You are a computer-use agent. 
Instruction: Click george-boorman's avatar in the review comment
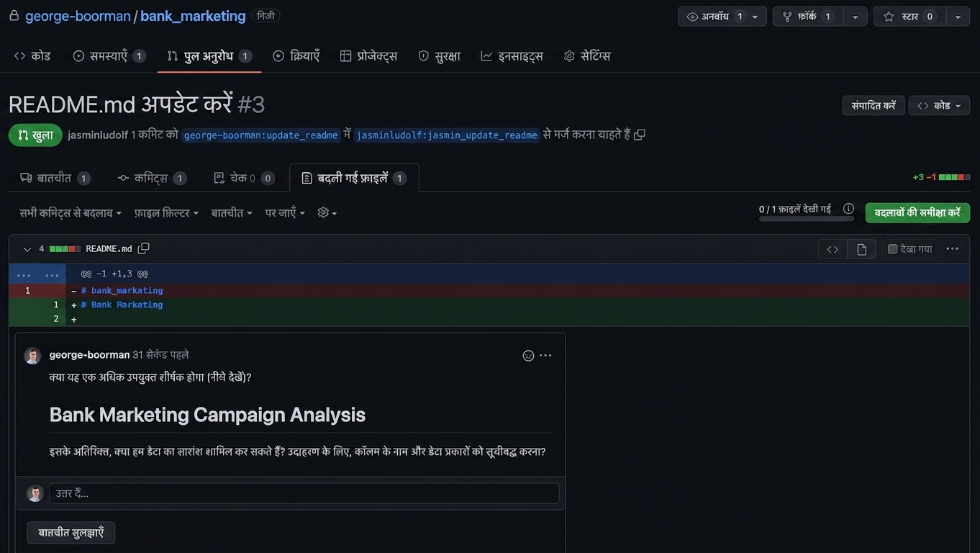click(32, 356)
